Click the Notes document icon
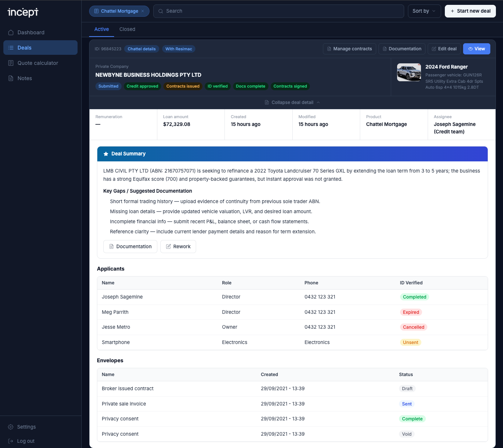This screenshot has width=503, height=448. pyautogui.click(x=11, y=78)
